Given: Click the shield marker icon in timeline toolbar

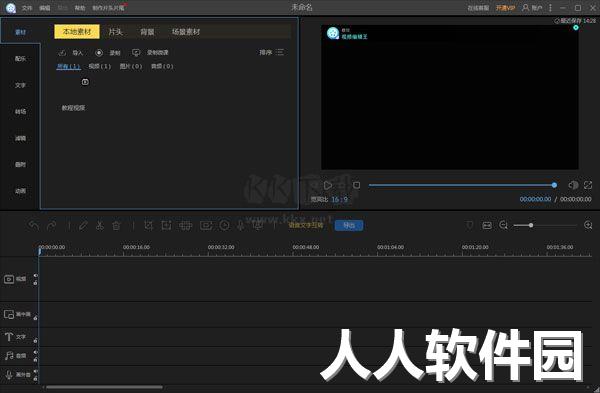Looking at the screenshot, I should tap(470, 225).
